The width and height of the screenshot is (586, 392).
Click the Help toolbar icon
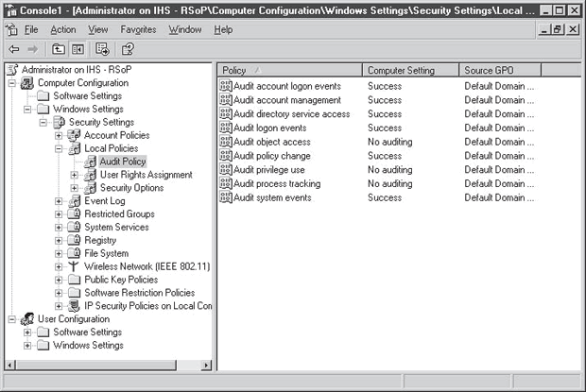click(x=128, y=49)
